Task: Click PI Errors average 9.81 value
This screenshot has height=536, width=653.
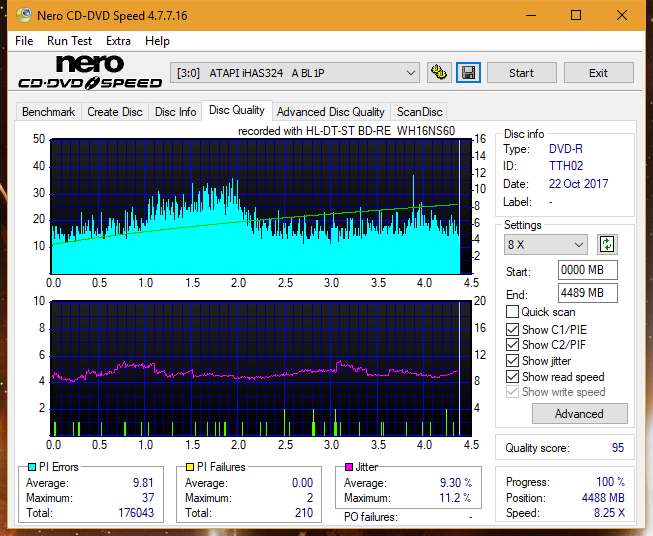Action: click(x=143, y=483)
